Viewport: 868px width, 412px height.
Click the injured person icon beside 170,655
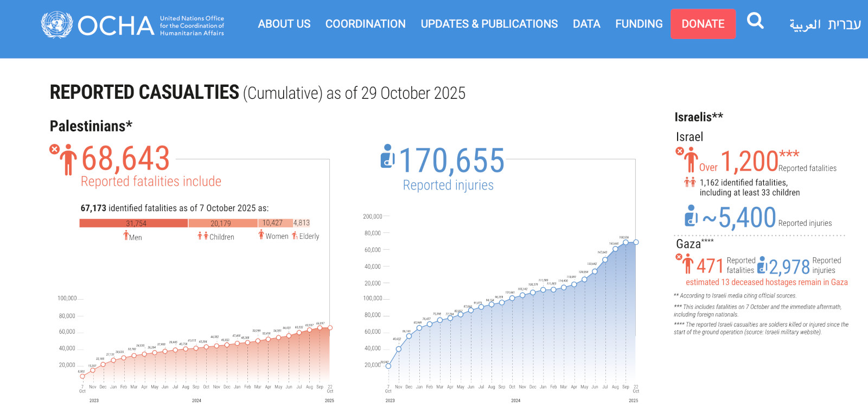(387, 156)
